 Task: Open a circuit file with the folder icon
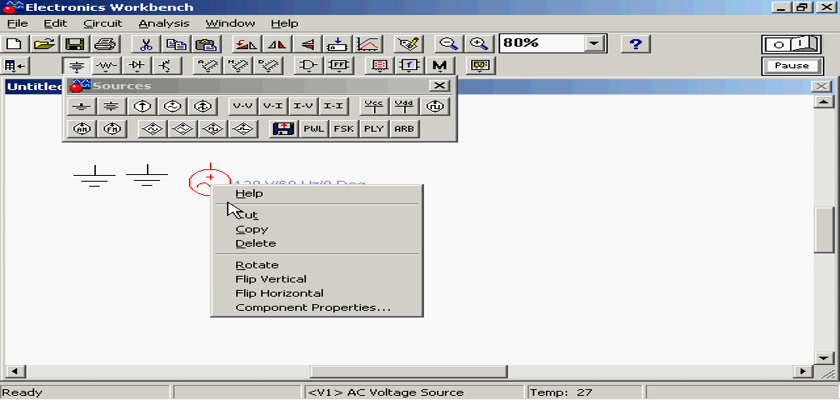(x=46, y=44)
